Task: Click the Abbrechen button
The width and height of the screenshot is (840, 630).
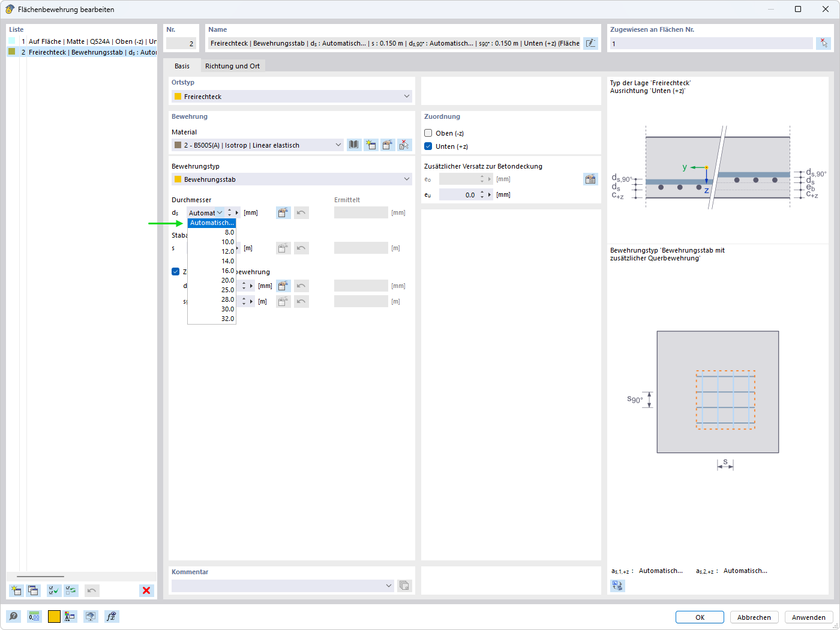Action: click(x=754, y=617)
